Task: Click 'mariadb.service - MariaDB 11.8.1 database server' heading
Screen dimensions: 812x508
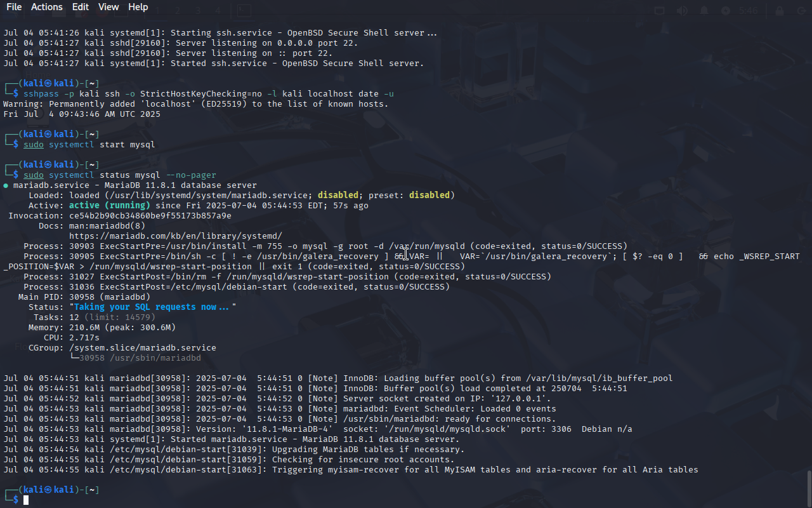Action: tap(135, 185)
